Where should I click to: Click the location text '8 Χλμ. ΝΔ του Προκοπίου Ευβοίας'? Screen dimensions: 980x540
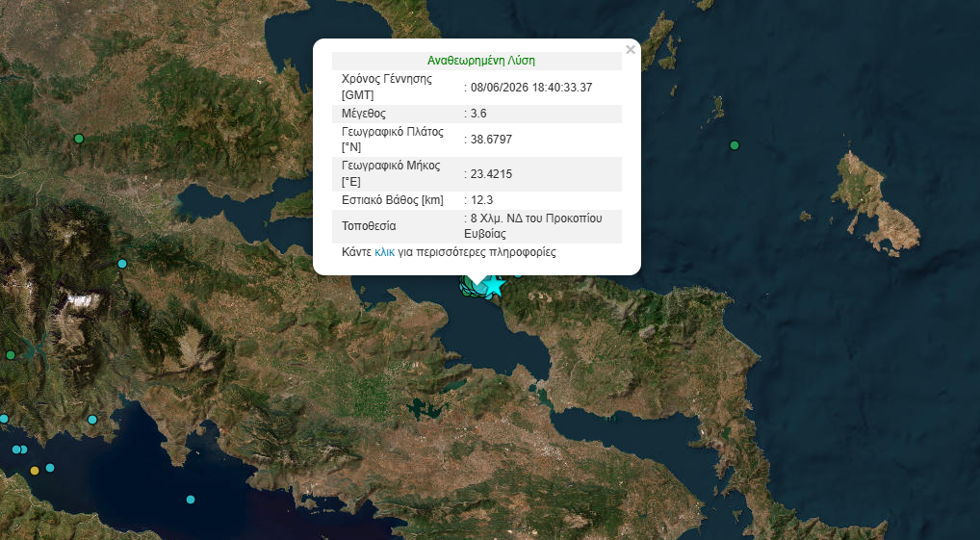tap(533, 226)
